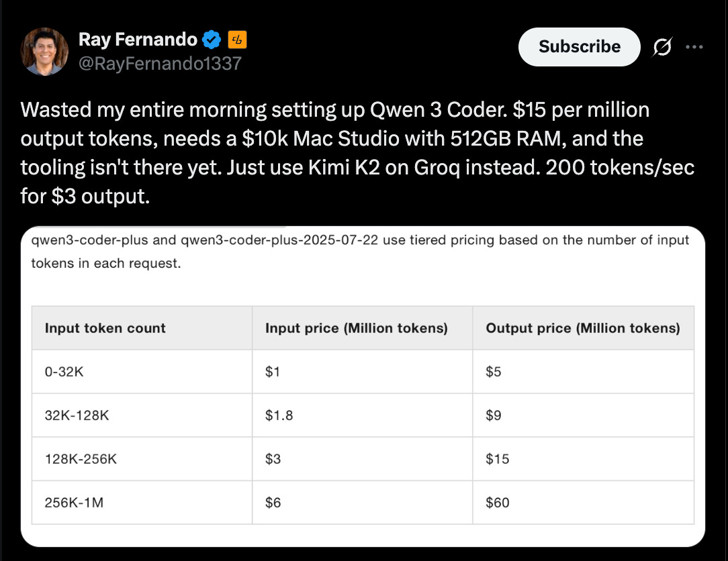The height and width of the screenshot is (561, 728).
Task: Click the blue verified checkmark badge
Action: coord(212,40)
